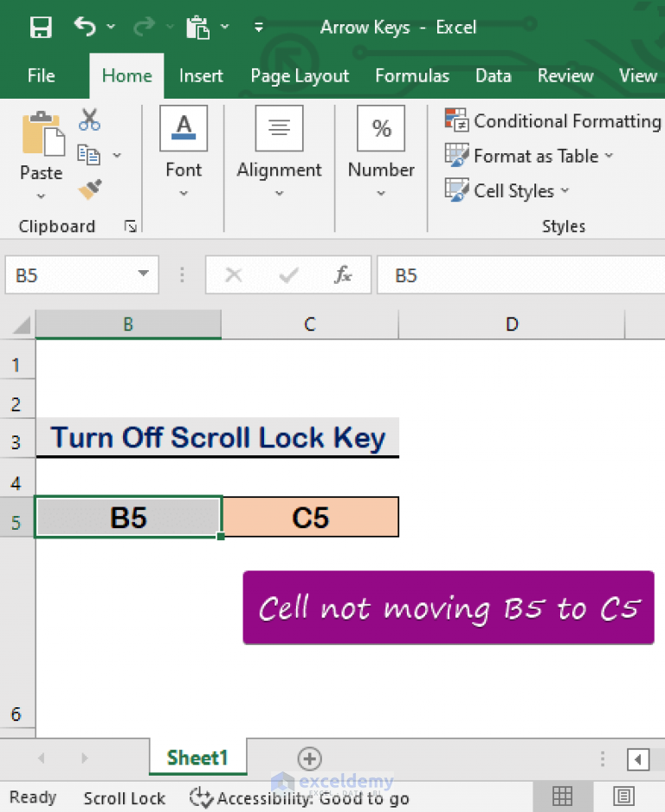The width and height of the screenshot is (665, 812).
Task: Cut selection with the scissors icon
Action: tap(89, 119)
